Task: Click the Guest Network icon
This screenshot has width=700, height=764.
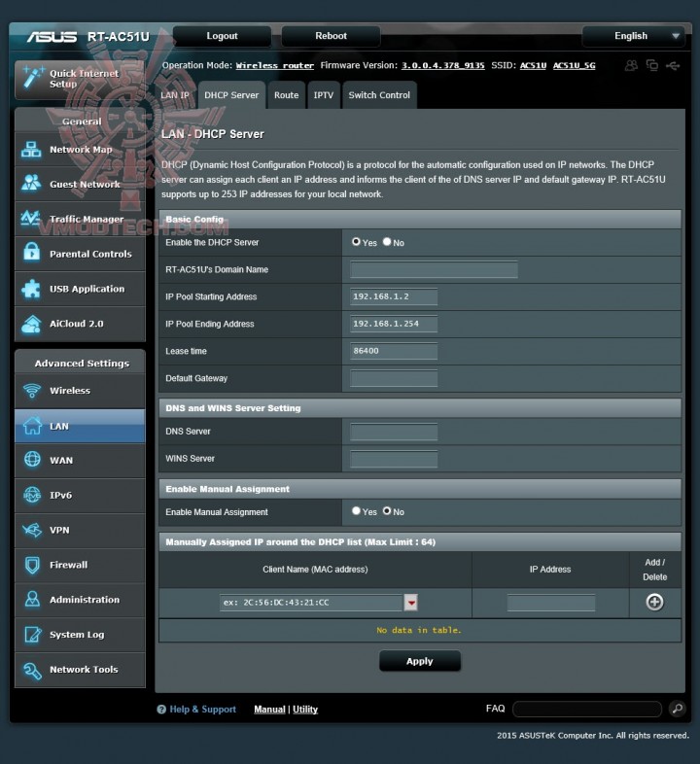Action: pyautogui.click(x=31, y=184)
